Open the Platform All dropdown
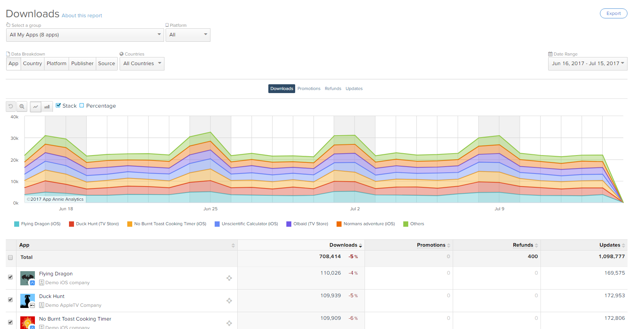The width and height of the screenshot is (644, 329). 188,35
